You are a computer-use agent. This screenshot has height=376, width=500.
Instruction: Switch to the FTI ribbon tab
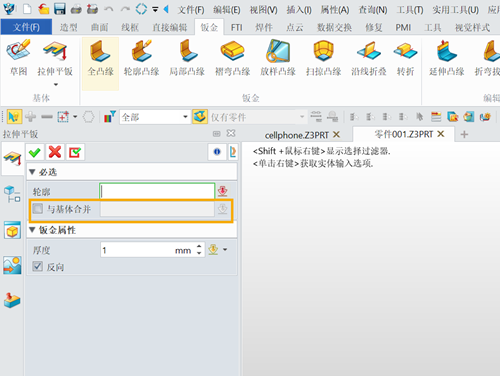click(237, 27)
